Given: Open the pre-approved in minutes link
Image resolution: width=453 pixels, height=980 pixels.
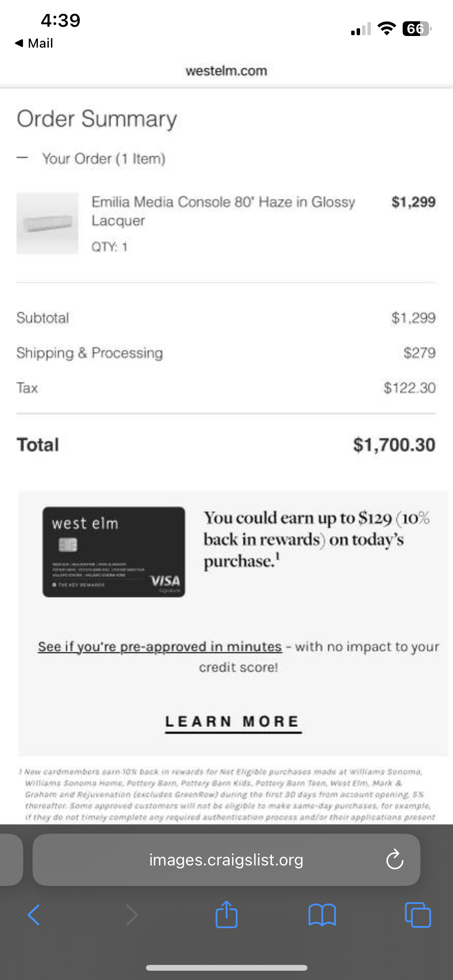Looking at the screenshot, I should [x=160, y=646].
